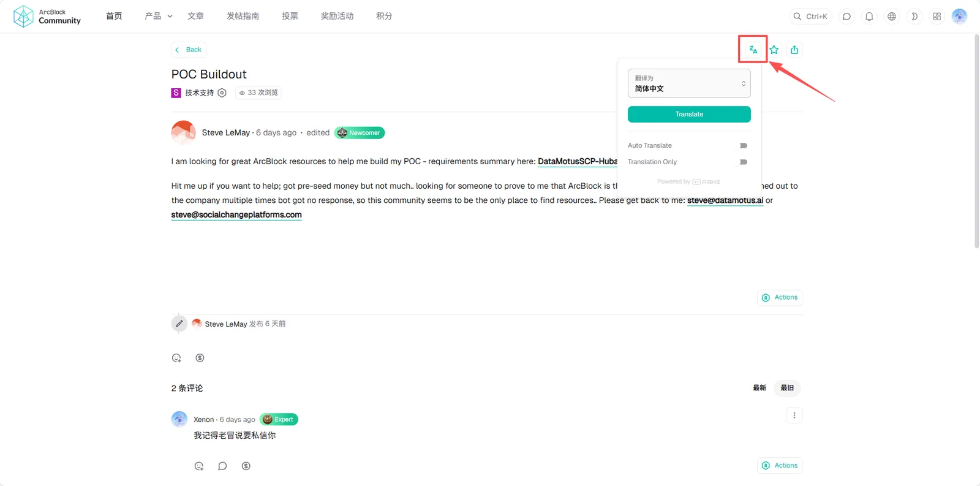Add emoji reaction to Xenon's comment
Screen dimensions: 980x486
pyautogui.click(x=199, y=466)
